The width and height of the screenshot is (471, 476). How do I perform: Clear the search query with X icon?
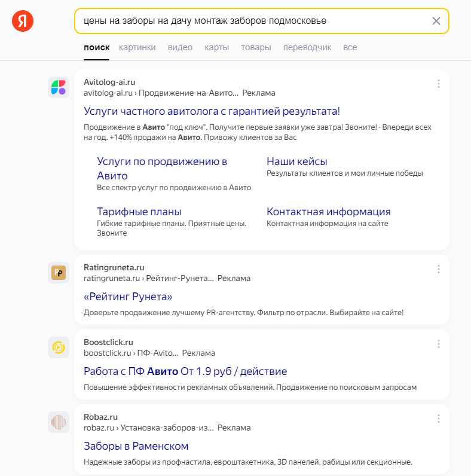tap(436, 22)
